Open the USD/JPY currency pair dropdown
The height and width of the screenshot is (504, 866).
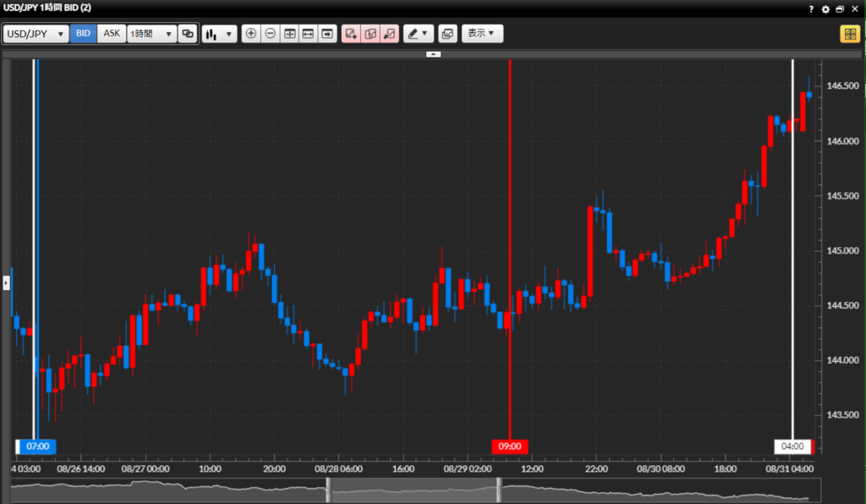pyautogui.click(x=36, y=34)
